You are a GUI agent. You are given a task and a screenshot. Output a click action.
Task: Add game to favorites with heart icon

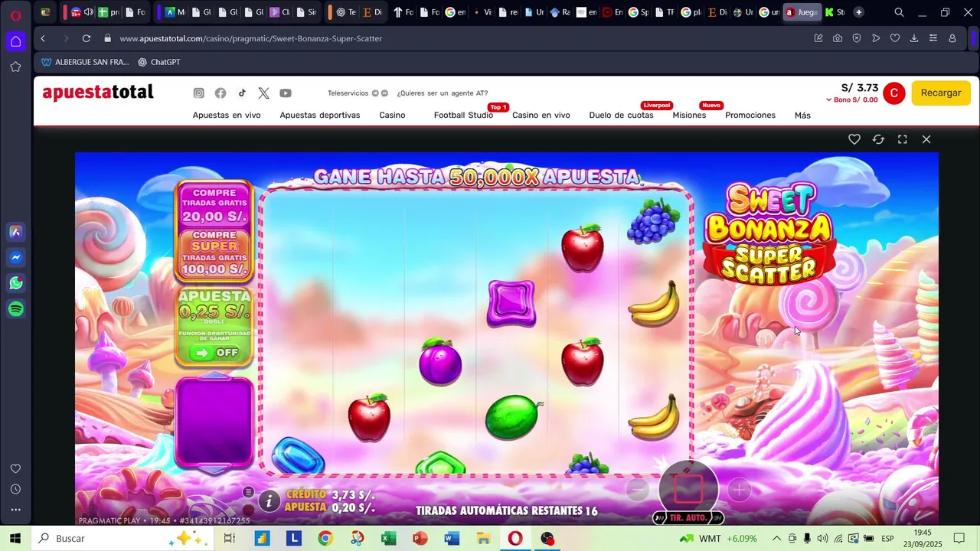(x=854, y=139)
